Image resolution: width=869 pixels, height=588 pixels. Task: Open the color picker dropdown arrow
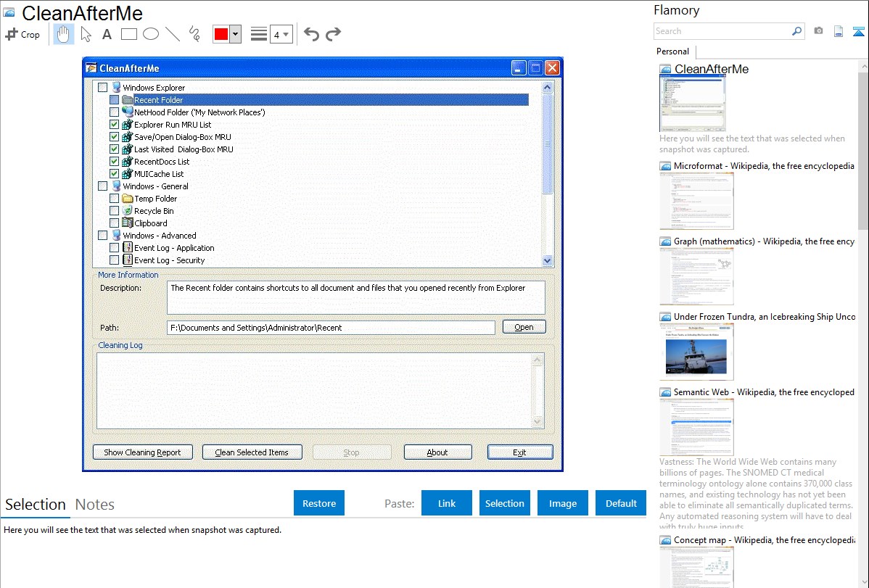[x=235, y=34]
